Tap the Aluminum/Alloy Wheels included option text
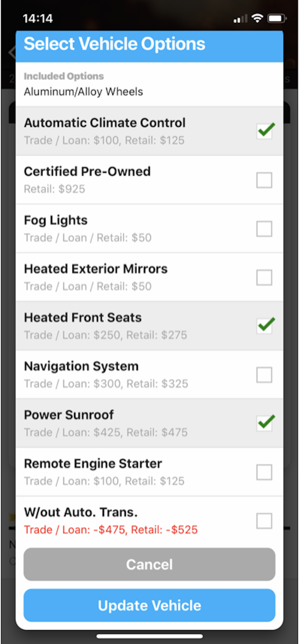Screen dimensions: 299x644 tap(83, 92)
